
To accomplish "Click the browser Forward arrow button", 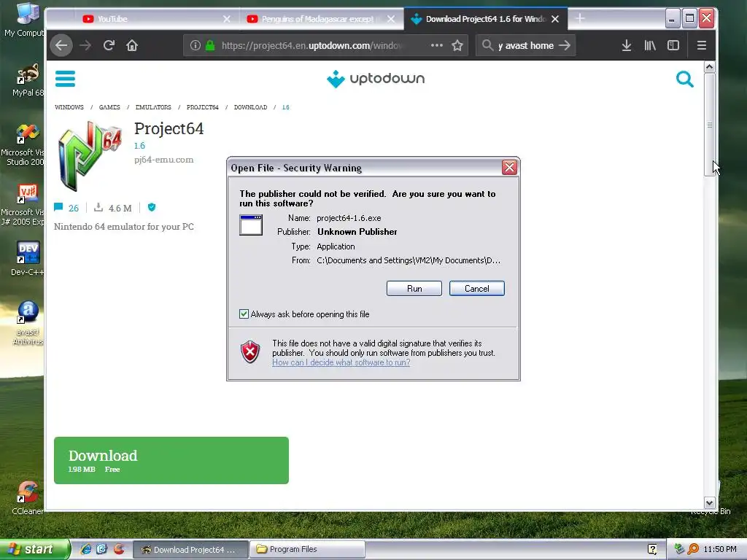I will pyautogui.click(x=85, y=45).
